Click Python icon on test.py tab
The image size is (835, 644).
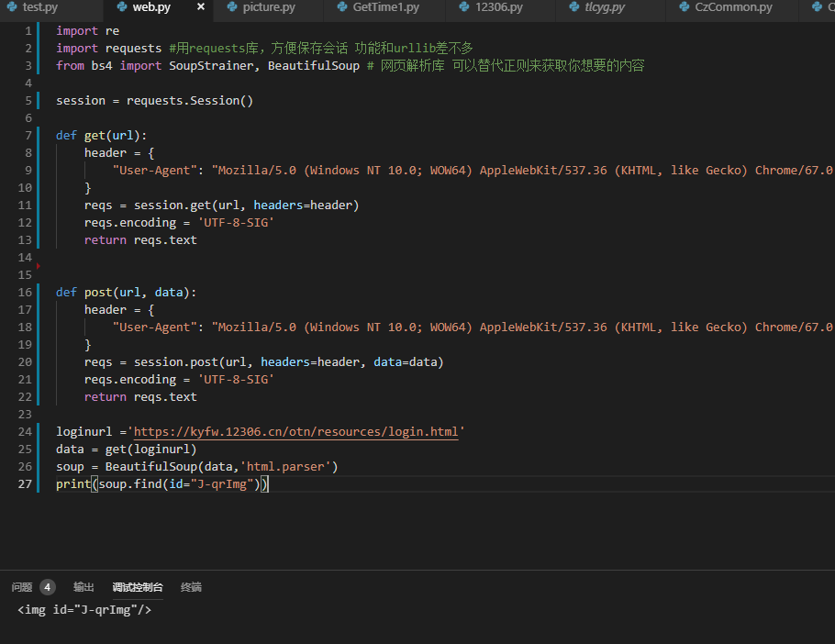pyautogui.click(x=12, y=7)
